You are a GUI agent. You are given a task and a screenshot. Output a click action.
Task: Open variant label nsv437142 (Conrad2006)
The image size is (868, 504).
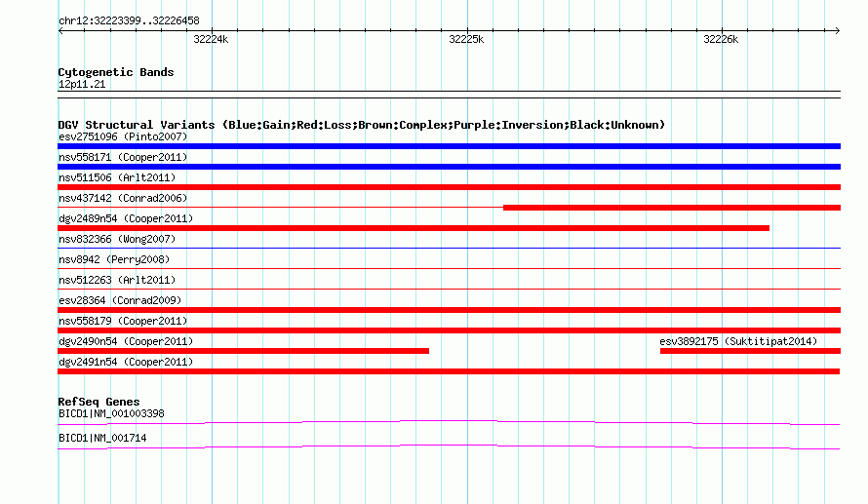(x=123, y=198)
